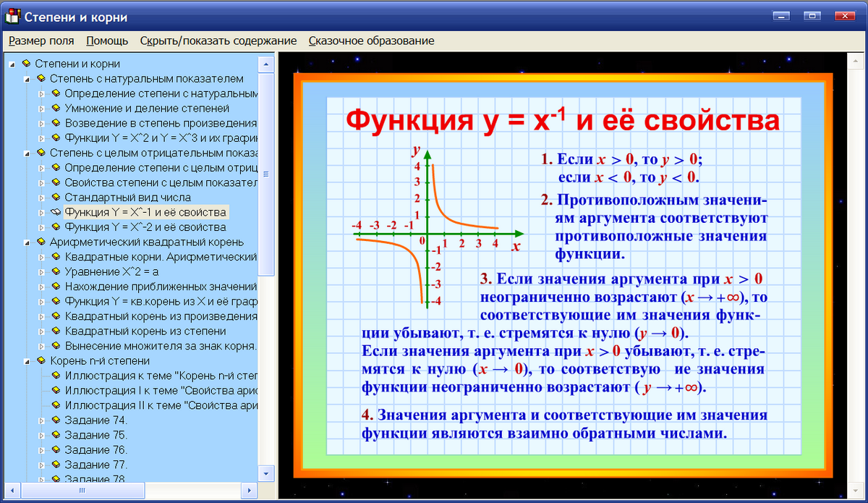Click 'Скрыть/показать содержание' to toggle the contents panel
Image resolution: width=868 pixels, height=503 pixels.
click(218, 41)
